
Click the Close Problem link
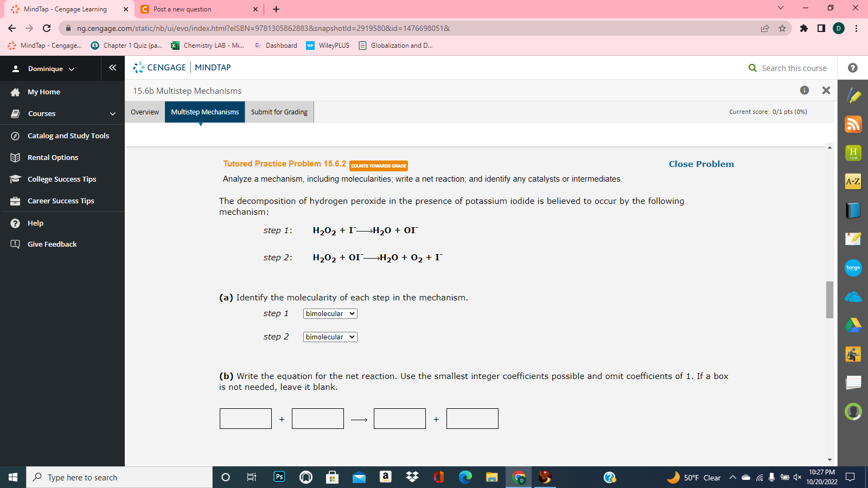(x=700, y=164)
